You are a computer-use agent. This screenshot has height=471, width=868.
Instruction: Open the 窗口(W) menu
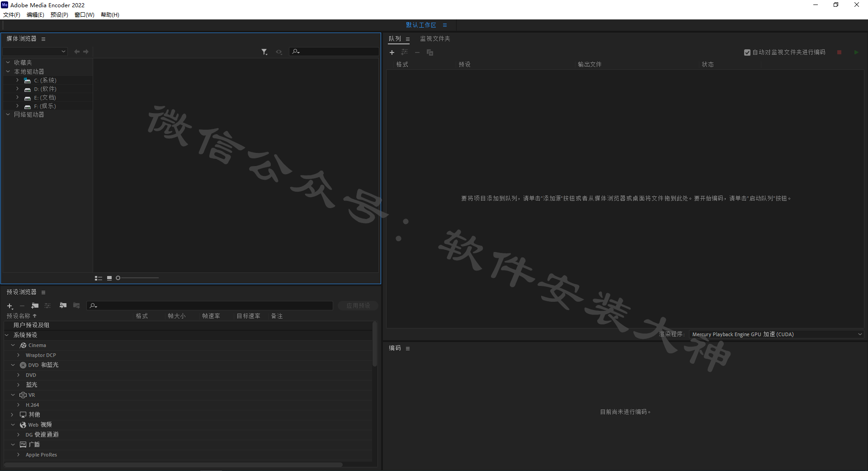click(x=85, y=15)
